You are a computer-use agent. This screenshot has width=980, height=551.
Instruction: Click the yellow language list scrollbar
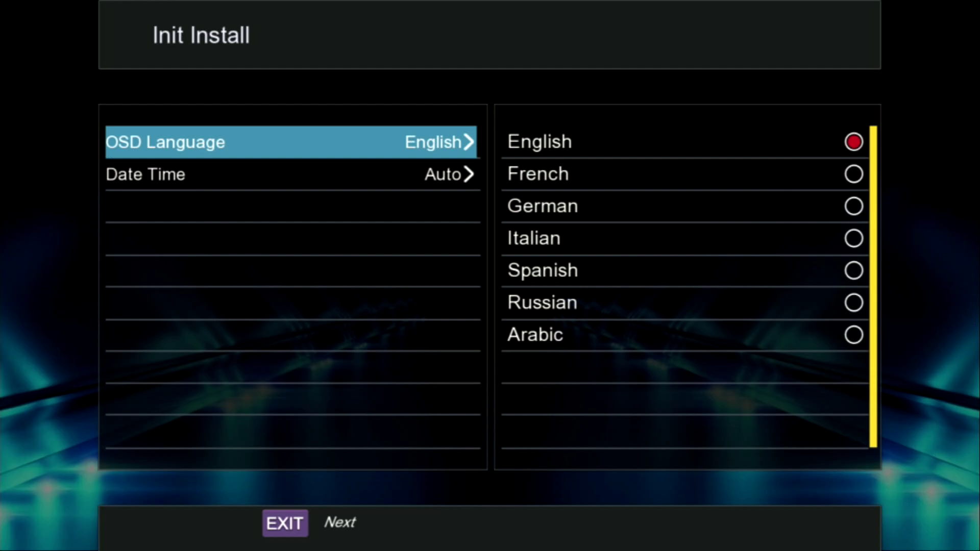pyautogui.click(x=873, y=286)
